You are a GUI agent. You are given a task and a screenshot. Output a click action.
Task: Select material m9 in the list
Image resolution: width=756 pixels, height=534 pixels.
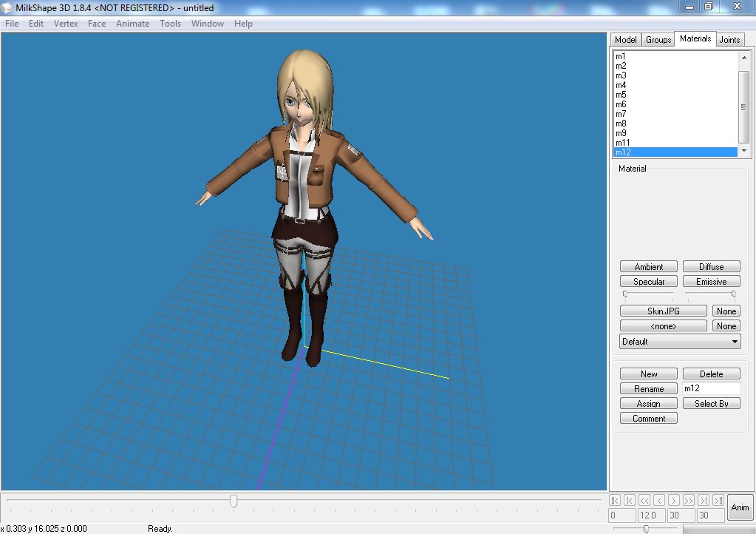coord(675,133)
